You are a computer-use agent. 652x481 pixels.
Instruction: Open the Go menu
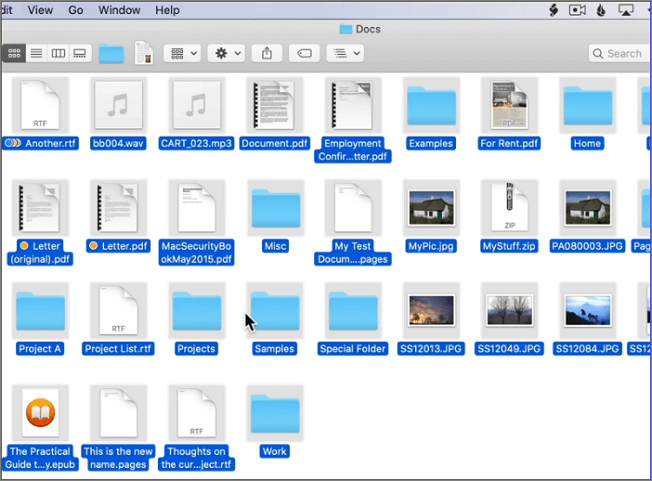point(76,10)
